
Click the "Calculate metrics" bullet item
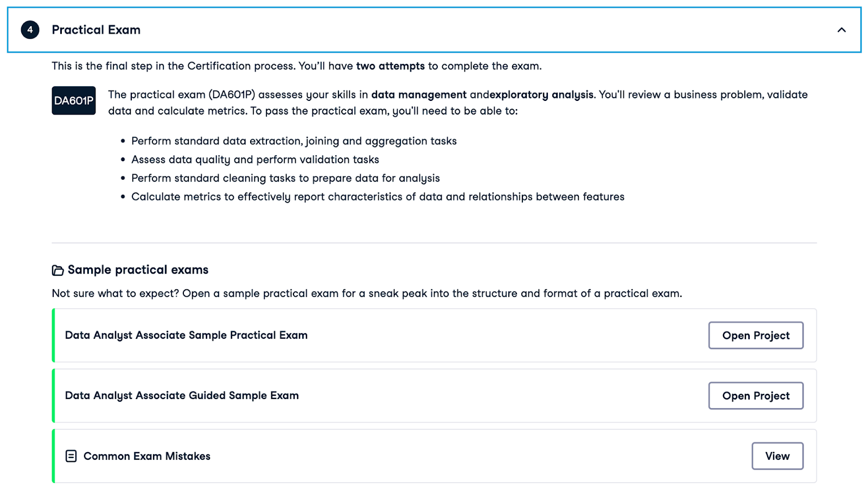[x=378, y=196]
